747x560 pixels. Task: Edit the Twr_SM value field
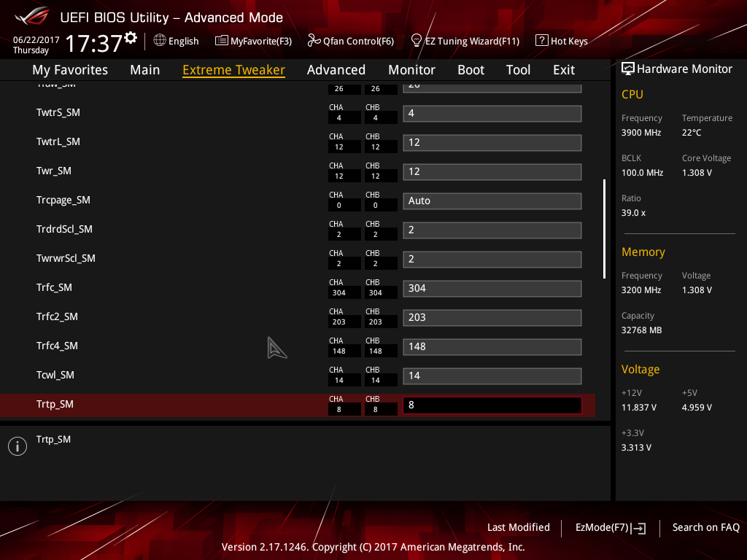click(492, 171)
